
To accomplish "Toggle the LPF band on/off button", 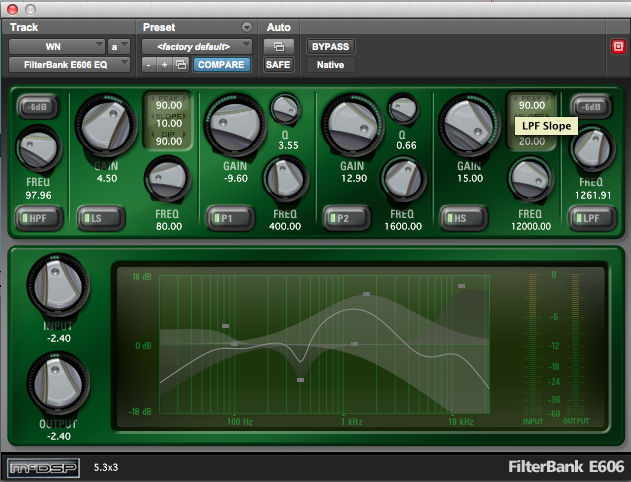I will [592, 218].
